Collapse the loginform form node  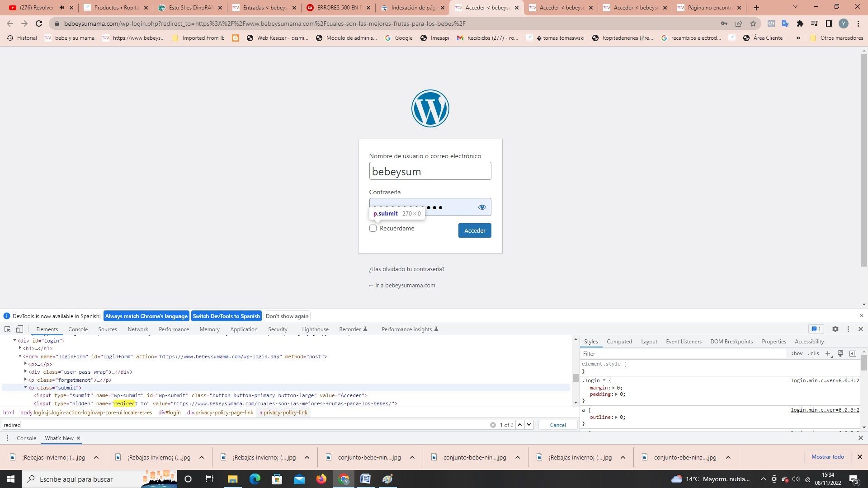[x=20, y=356]
